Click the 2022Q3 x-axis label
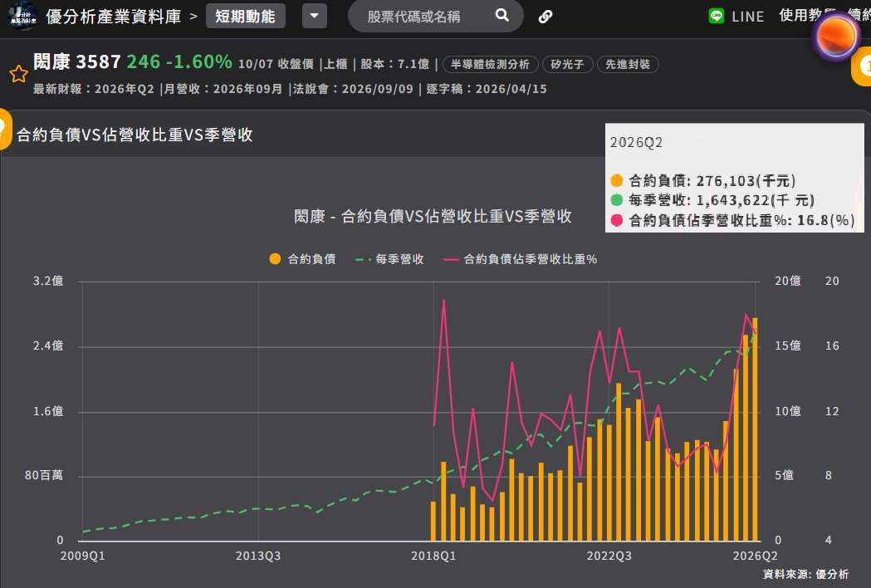This screenshot has height=588, width=871. 609,556
